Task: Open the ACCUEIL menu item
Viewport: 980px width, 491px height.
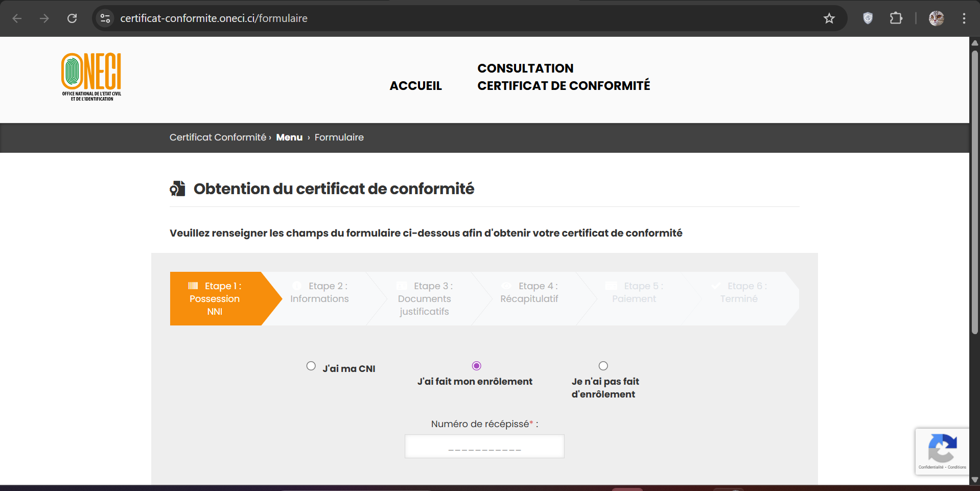Action: pos(415,86)
